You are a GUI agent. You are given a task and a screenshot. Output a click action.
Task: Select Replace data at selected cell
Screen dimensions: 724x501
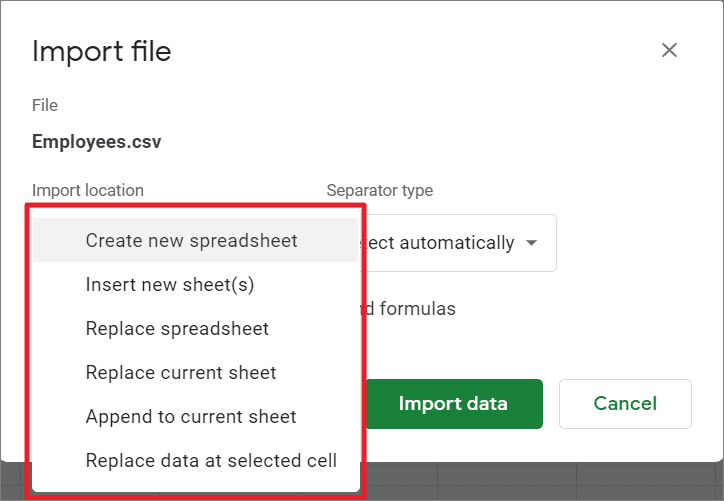[x=211, y=461]
